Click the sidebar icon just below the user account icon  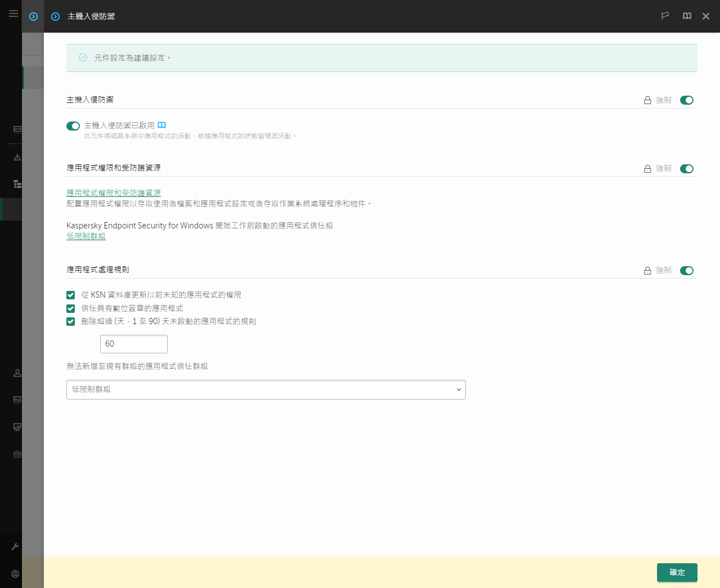point(17,400)
